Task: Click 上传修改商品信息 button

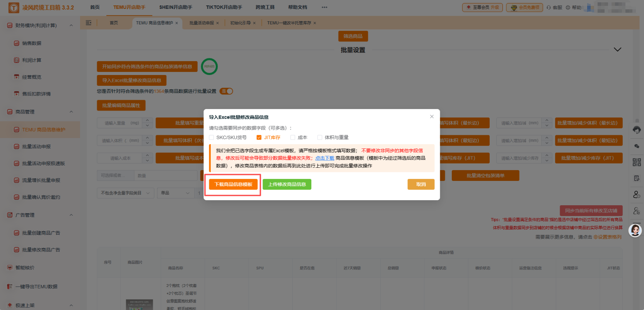Action: pyautogui.click(x=287, y=184)
